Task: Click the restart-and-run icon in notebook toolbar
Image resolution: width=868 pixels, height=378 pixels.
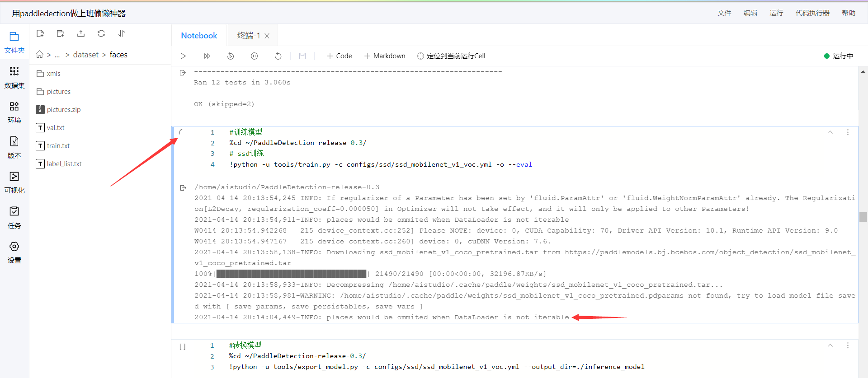Action: (231, 56)
